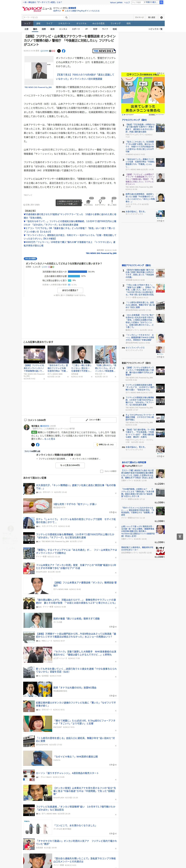The width and height of the screenshot is (186, 868).
Task: Click the magnifier icon in keyword search
Action: coord(66,18)
